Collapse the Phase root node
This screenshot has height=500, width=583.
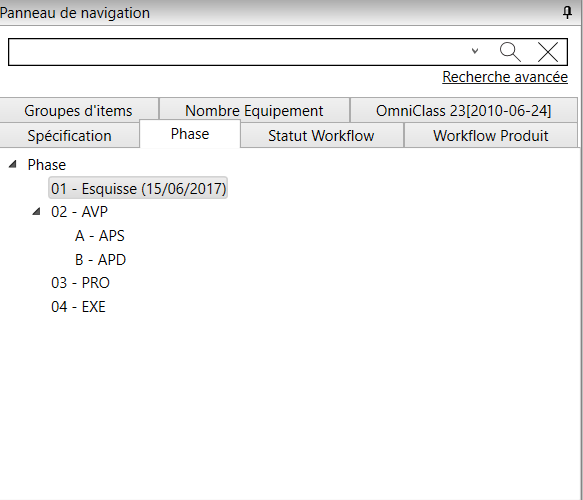point(13,164)
